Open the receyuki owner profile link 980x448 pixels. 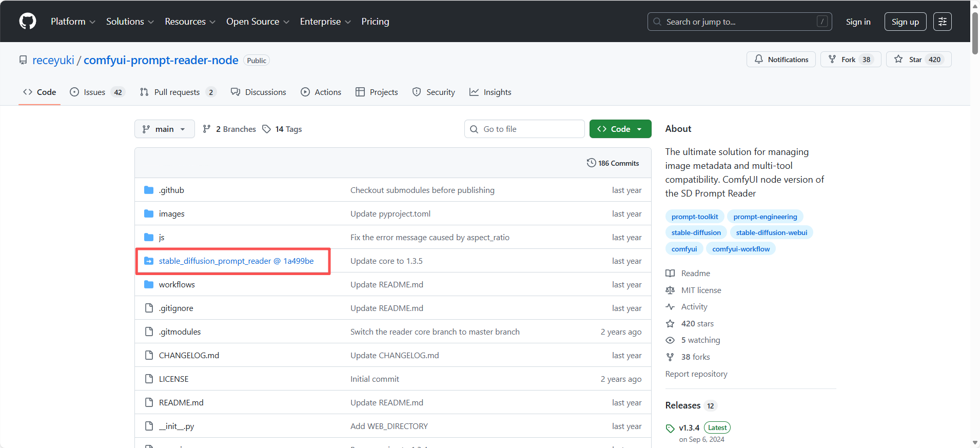pyautogui.click(x=53, y=60)
